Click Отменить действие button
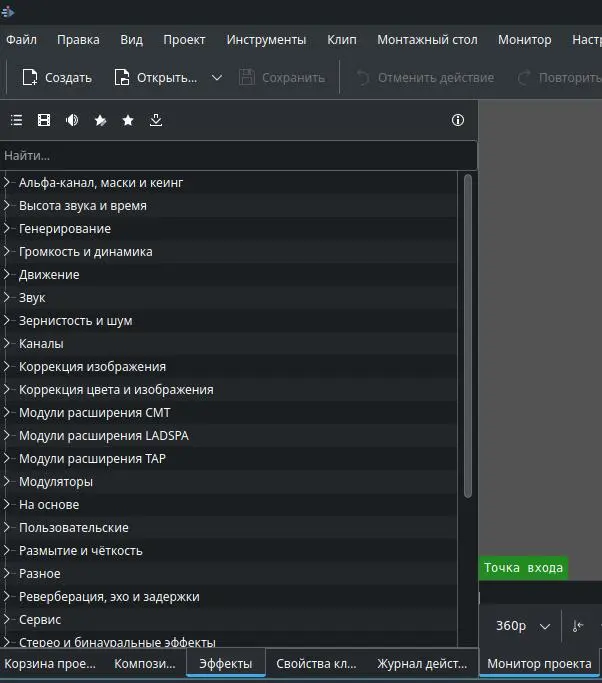 pyautogui.click(x=425, y=78)
